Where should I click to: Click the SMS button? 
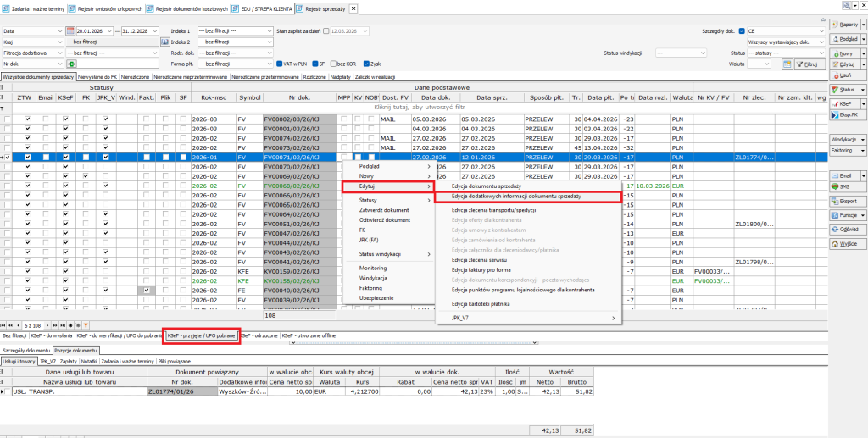pos(842,186)
